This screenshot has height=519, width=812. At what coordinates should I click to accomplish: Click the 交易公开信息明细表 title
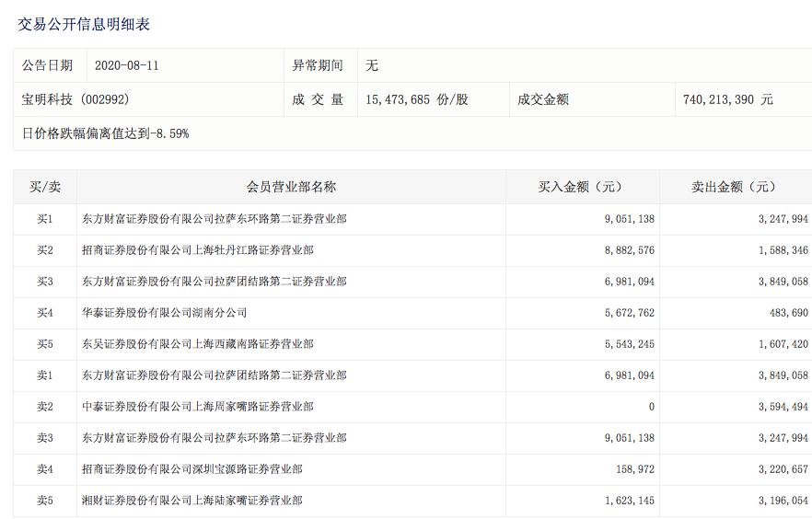tap(84, 24)
